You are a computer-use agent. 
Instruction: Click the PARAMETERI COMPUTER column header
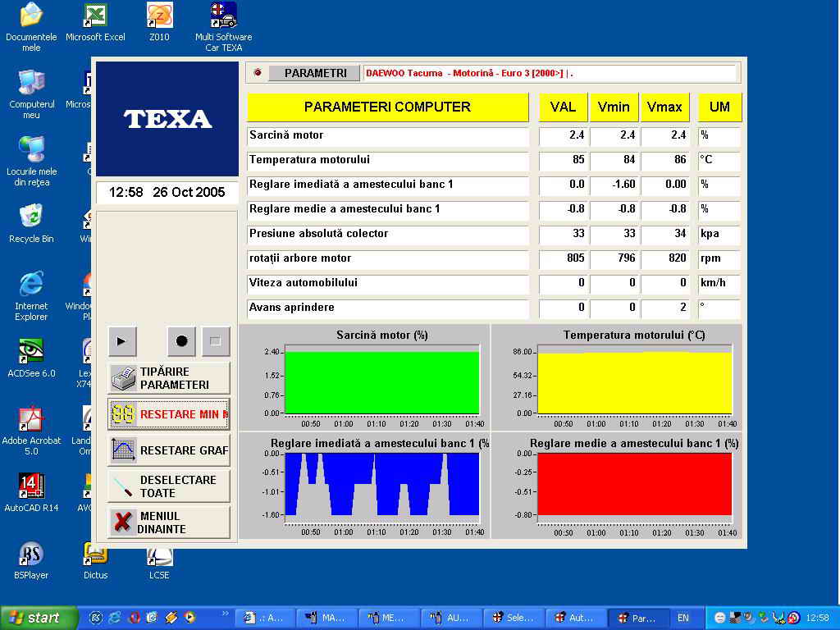[388, 107]
